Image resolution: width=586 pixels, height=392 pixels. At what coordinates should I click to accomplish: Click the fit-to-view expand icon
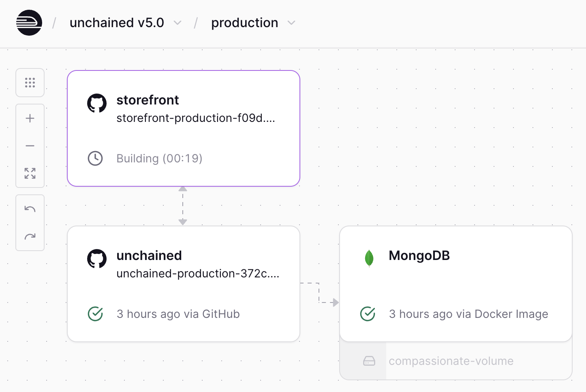click(x=30, y=173)
